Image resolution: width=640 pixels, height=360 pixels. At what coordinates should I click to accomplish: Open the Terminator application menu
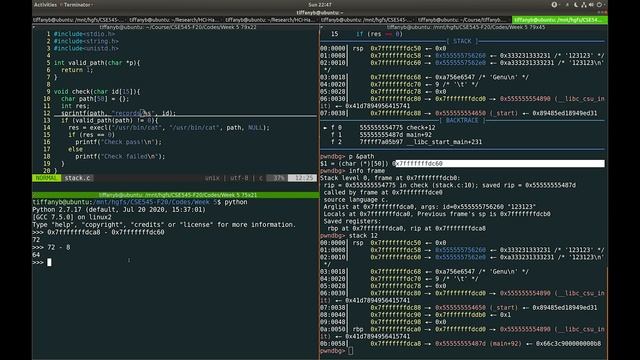coord(78,4)
